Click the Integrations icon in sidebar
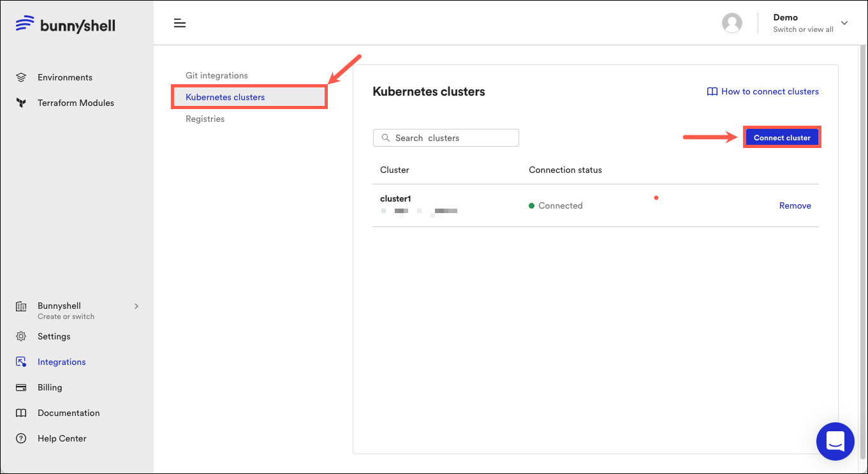 tap(21, 362)
